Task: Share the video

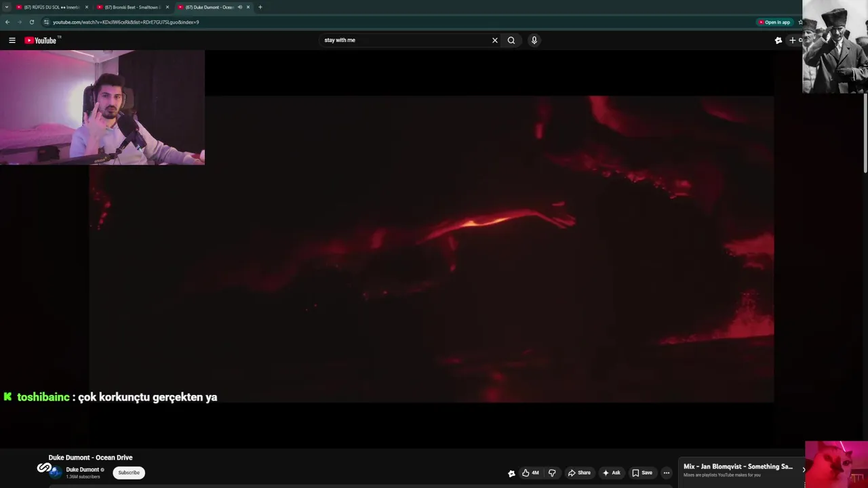Action: pyautogui.click(x=579, y=472)
